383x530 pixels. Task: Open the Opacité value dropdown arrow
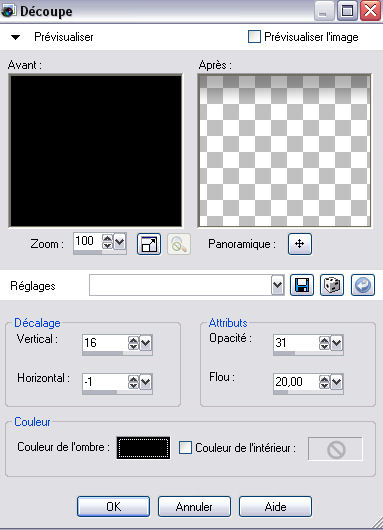[337, 343]
